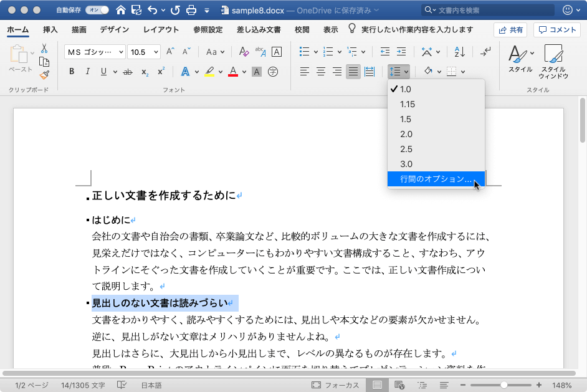
Task: Click the enclosed character border icon
Action: click(277, 52)
